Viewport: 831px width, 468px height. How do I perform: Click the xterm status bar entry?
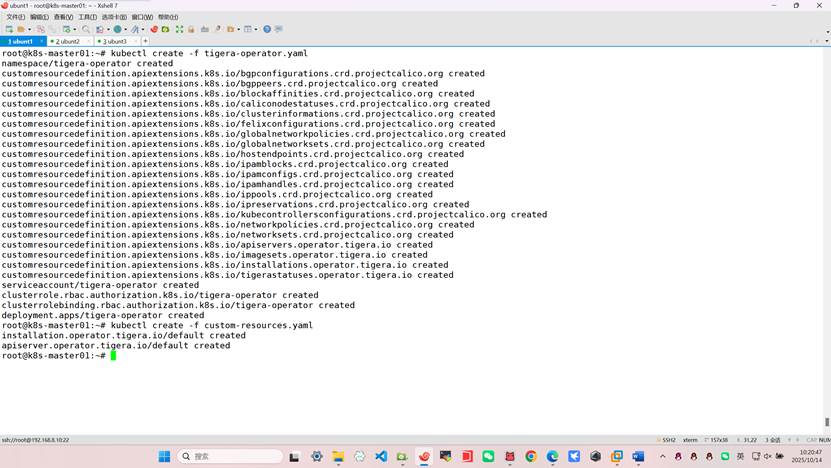click(690, 440)
